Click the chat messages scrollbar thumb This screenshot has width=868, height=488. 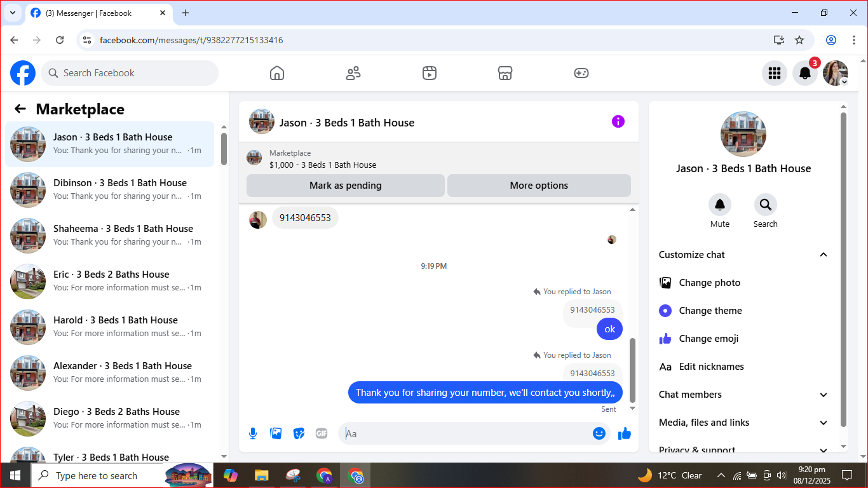click(x=632, y=370)
